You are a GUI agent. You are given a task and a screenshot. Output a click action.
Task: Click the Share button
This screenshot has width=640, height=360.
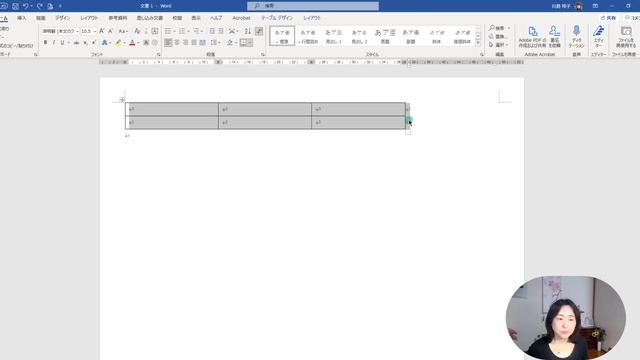point(608,18)
